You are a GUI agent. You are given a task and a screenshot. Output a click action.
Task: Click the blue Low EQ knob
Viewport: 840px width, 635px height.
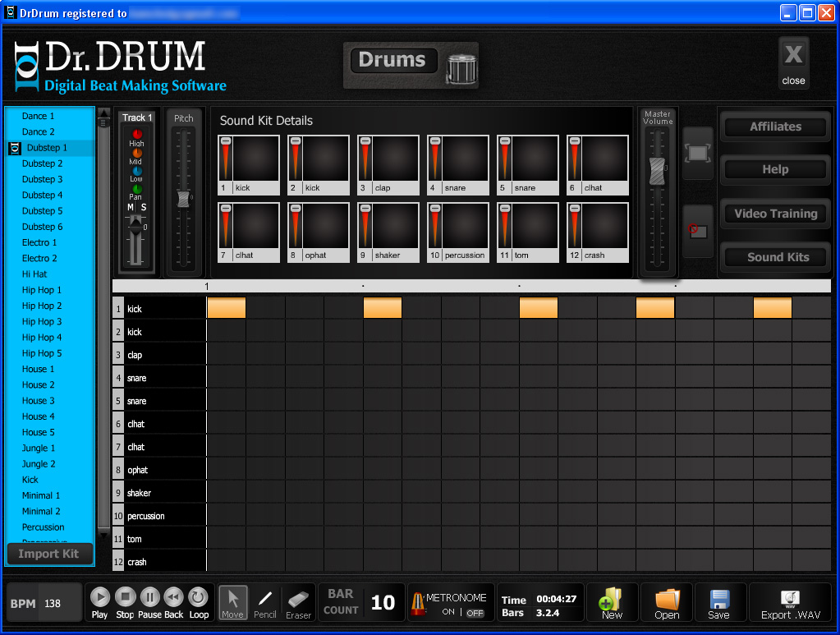pos(137,170)
